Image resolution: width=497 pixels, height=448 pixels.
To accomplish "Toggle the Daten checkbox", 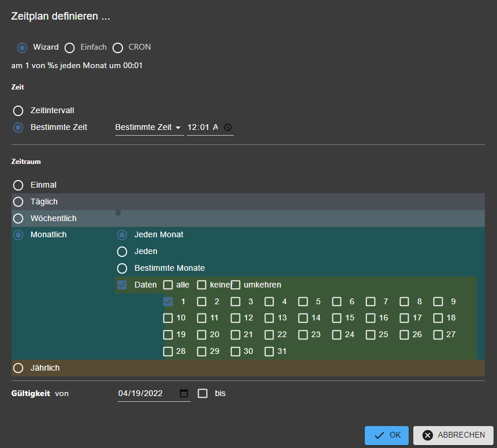I will coord(122,285).
